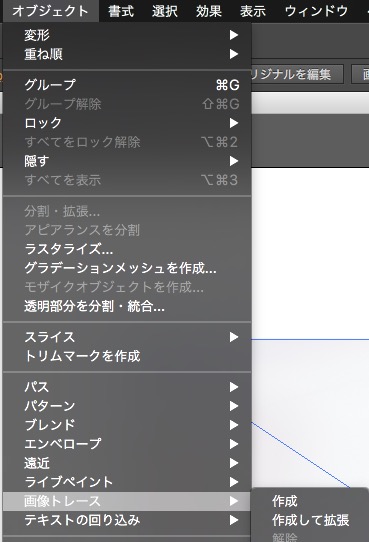The image size is (369, 542).
Task: Expand the ロック submenu
Action: tap(127, 123)
